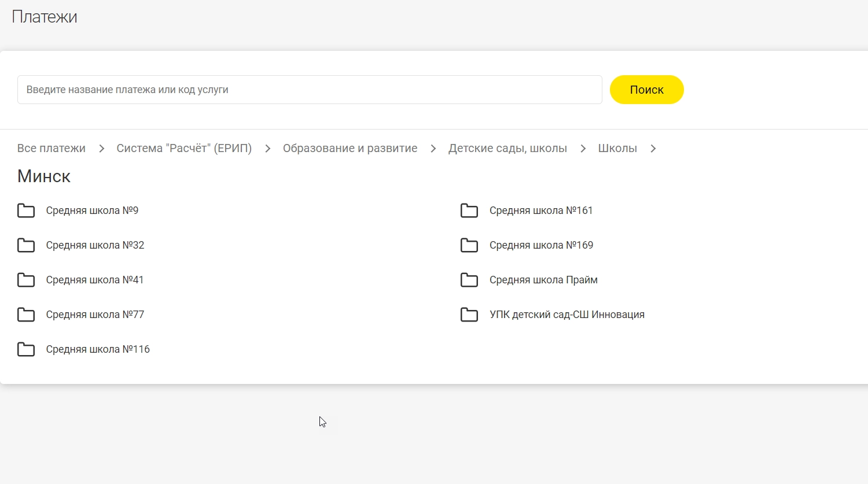Select Средняя школа №9 text
The height and width of the screenshot is (484, 868).
[92, 210]
